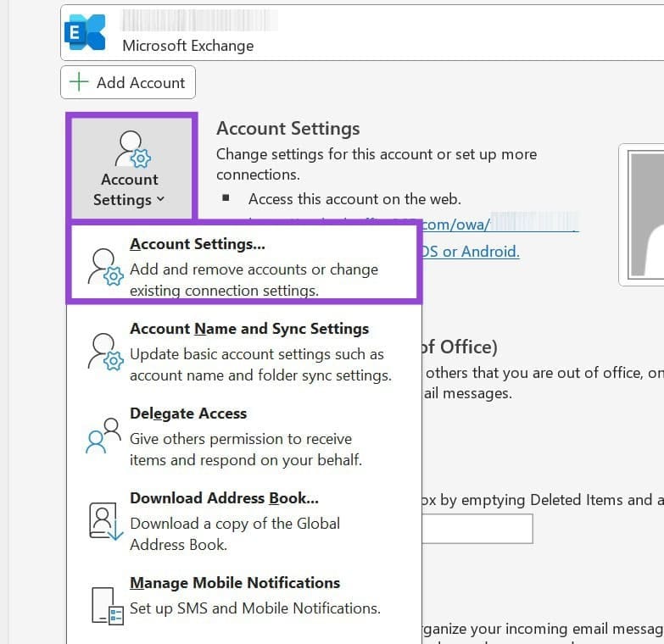664x644 pixels.
Task: Collapse the Account Settings dropdown chevron
Action: coord(160,201)
